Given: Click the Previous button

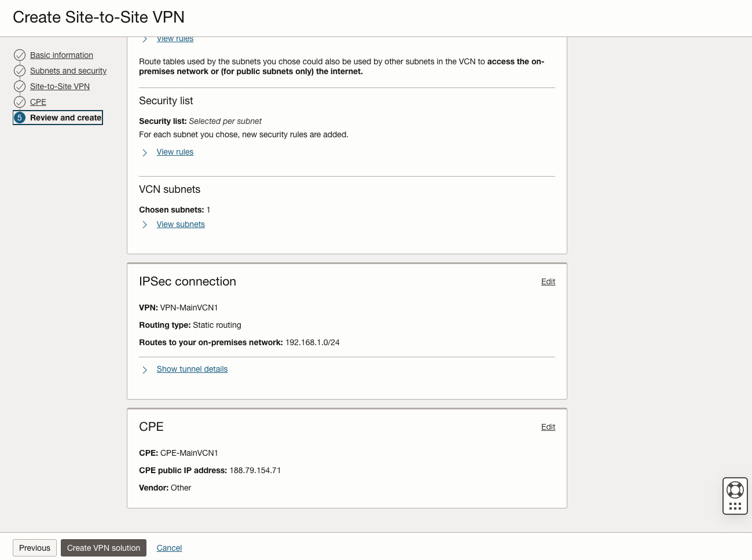Looking at the screenshot, I should (x=34, y=548).
